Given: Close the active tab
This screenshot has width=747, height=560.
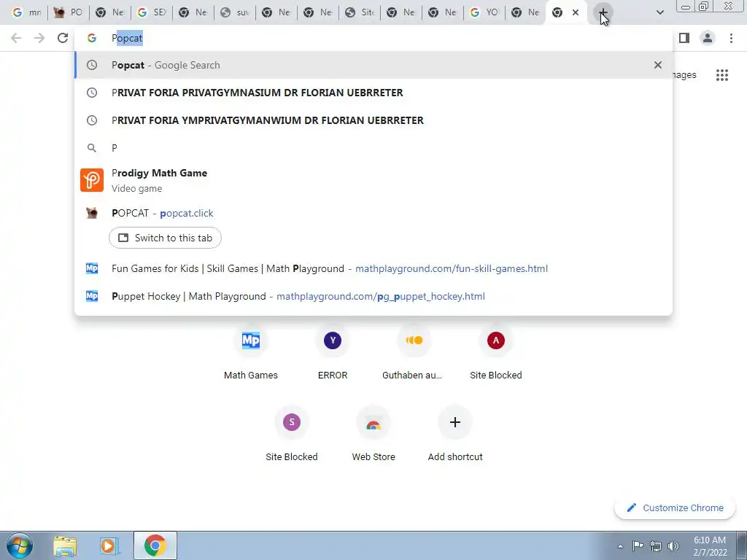Looking at the screenshot, I should tap(576, 13).
